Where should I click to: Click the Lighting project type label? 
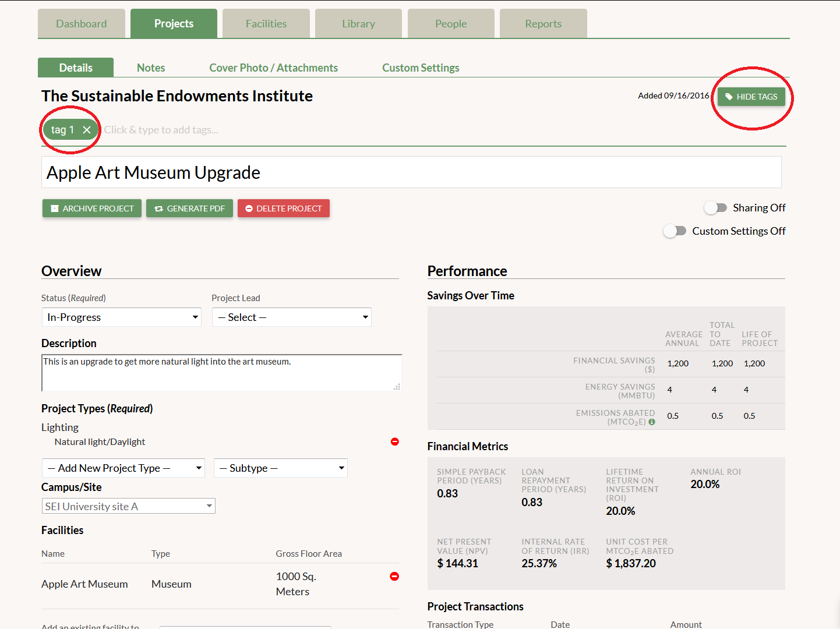60,427
